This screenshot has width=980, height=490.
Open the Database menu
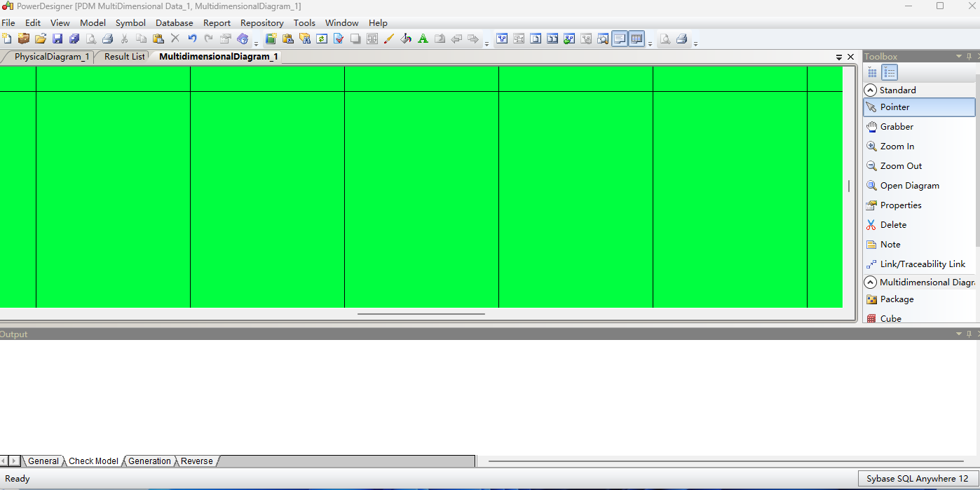click(x=174, y=22)
